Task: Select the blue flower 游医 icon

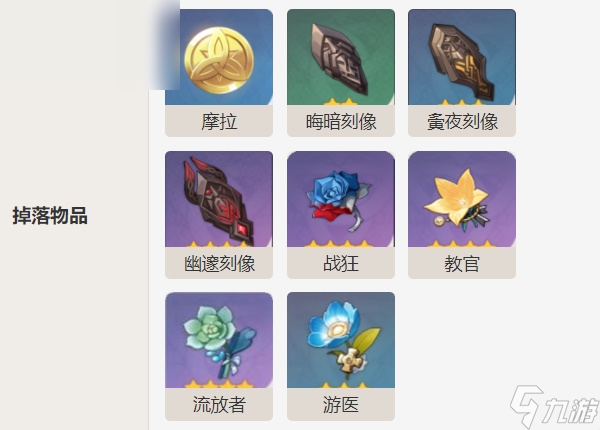Action: coord(342,337)
